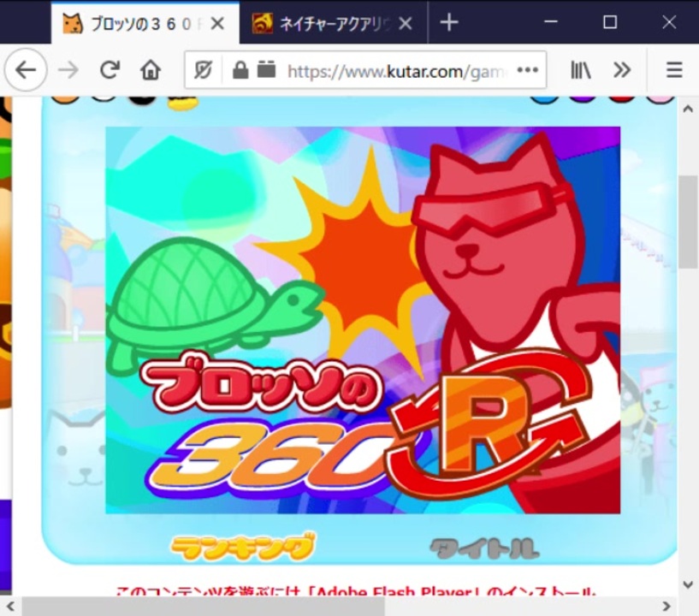The image size is (699, 616).
Task: Switch to ブロッソの360 tab
Action: pyautogui.click(x=145, y=23)
